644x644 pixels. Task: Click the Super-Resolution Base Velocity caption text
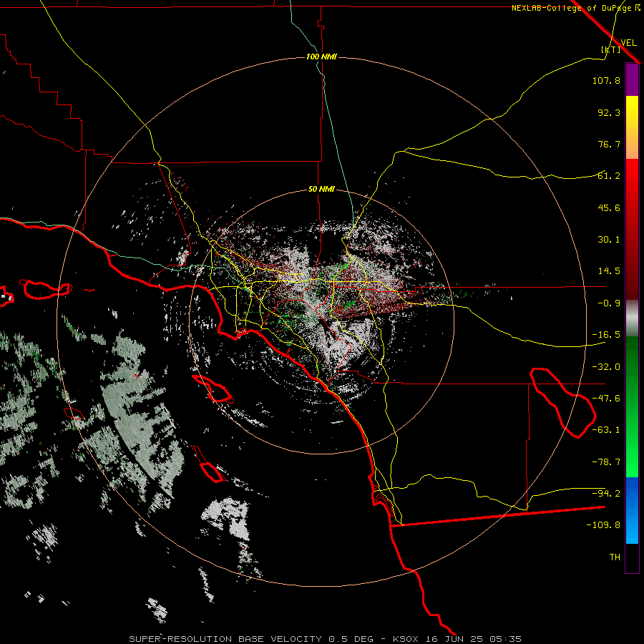point(326,639)
